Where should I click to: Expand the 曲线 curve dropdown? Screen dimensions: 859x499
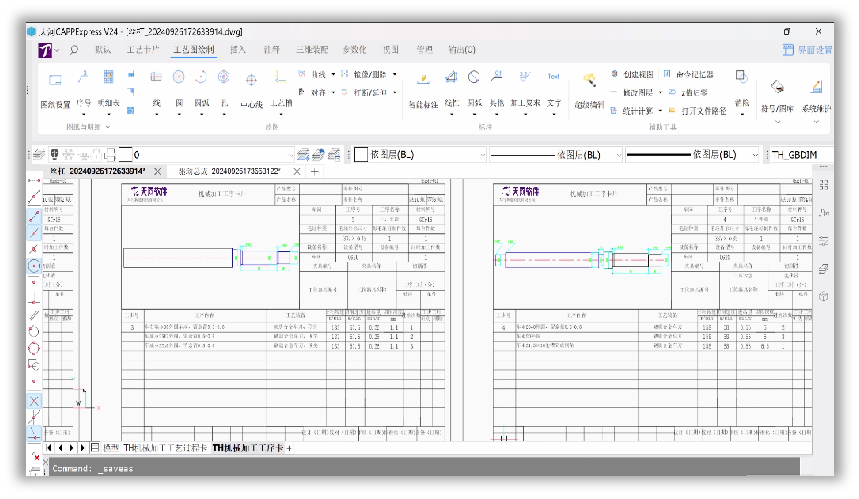333,74
